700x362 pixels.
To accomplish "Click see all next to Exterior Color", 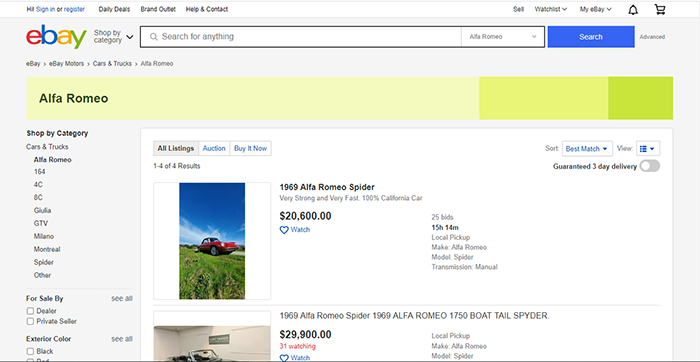I will [122, 339].
